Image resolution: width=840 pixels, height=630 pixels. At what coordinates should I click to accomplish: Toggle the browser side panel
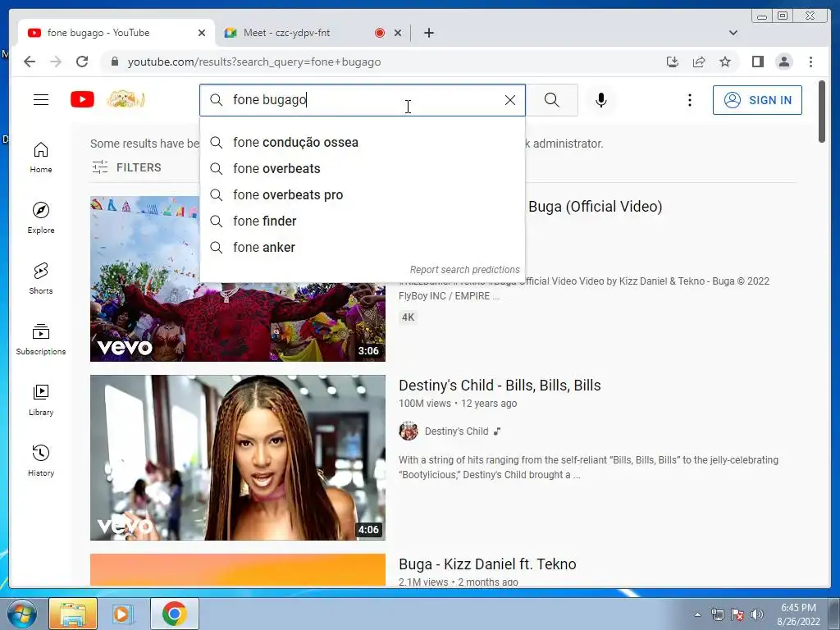click(757, 62)
